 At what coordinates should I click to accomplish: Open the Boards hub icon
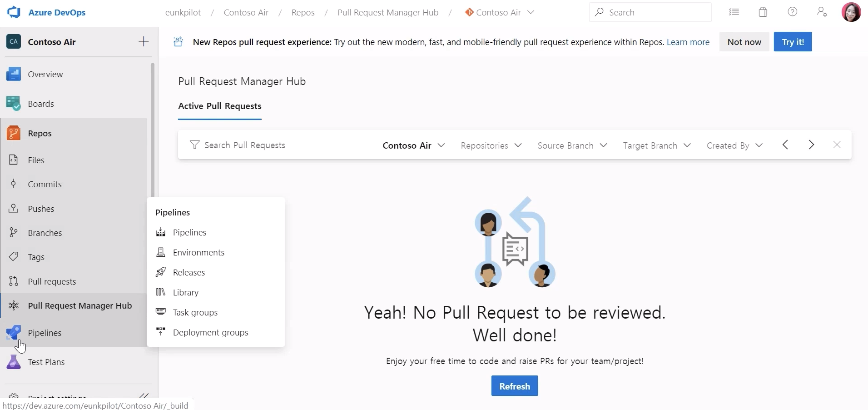14,104
